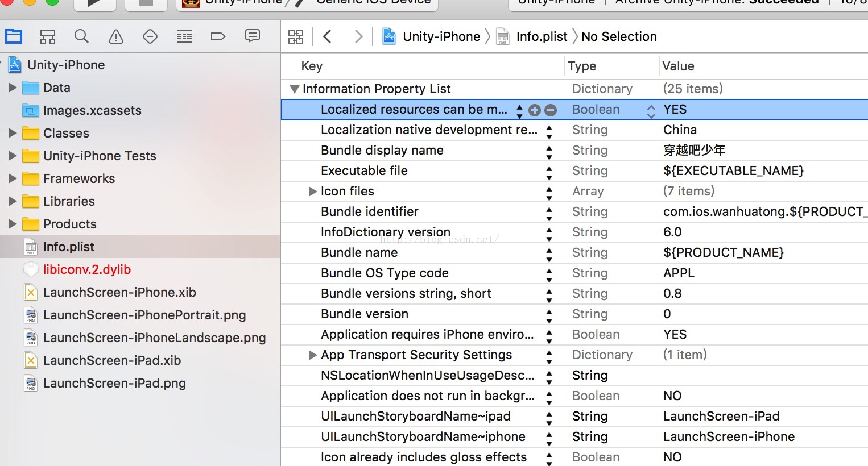Screen dimensions: 868x466
Task: Collapse the Information Property List row
Action: 294,89
